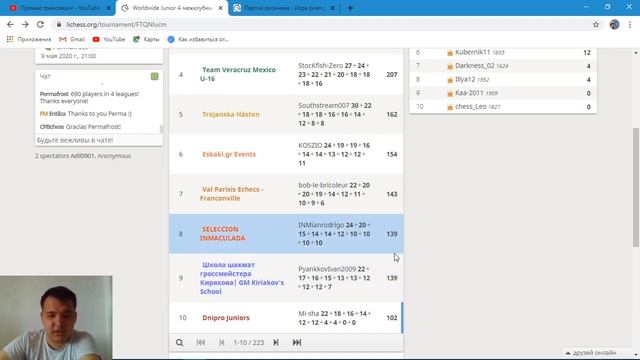Reload the lichess page
The width and height of the screenshot is (640, 360).
point(40,24)
